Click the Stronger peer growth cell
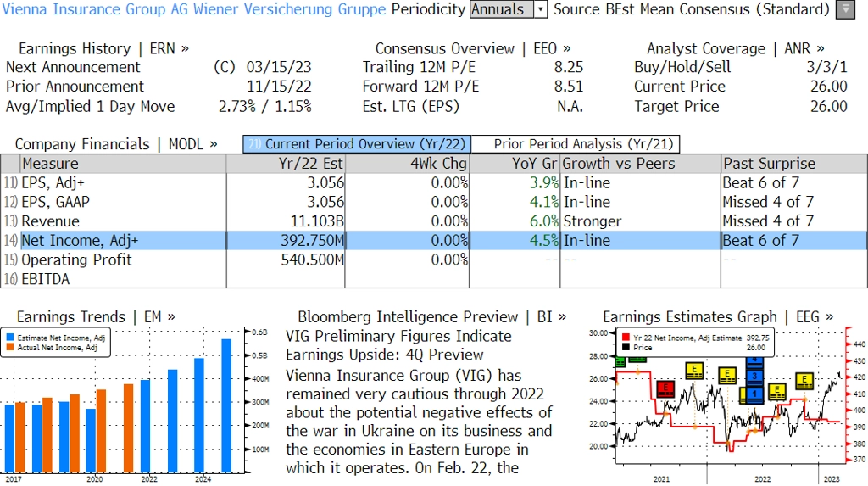 point(593,221)
